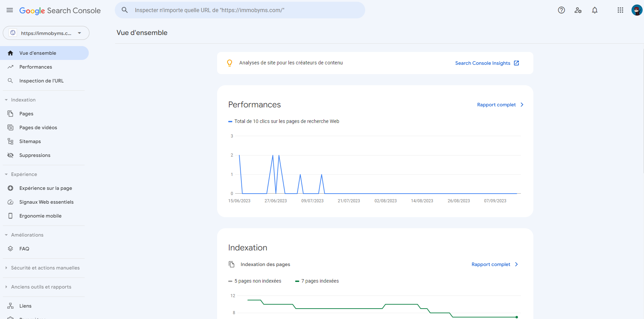
Task: Select Signaux Web essentiels menu item
Action: tap(46, 202)
